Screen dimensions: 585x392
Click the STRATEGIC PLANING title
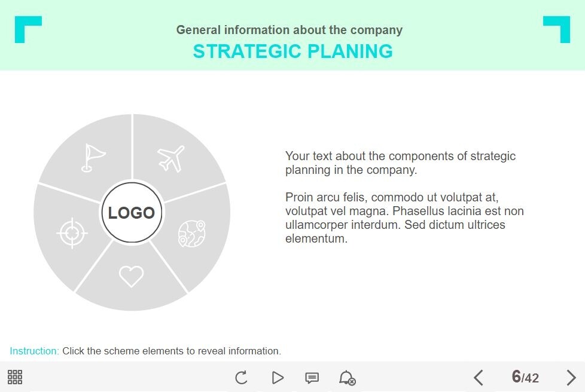pos(292,51)
